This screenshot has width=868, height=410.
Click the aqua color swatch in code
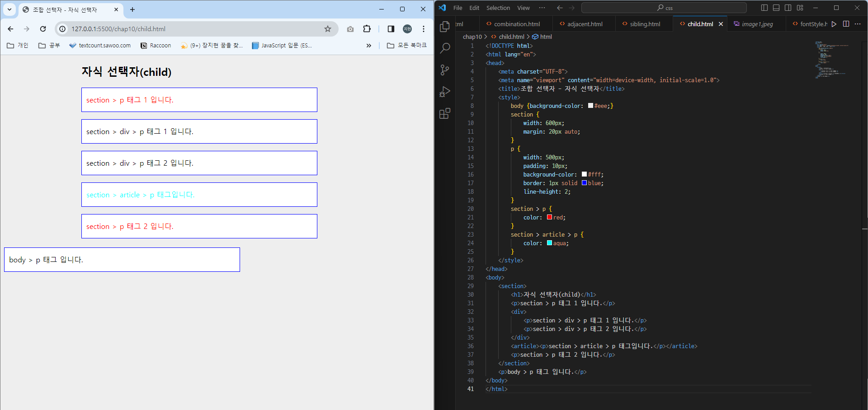[x=550, y=243]
